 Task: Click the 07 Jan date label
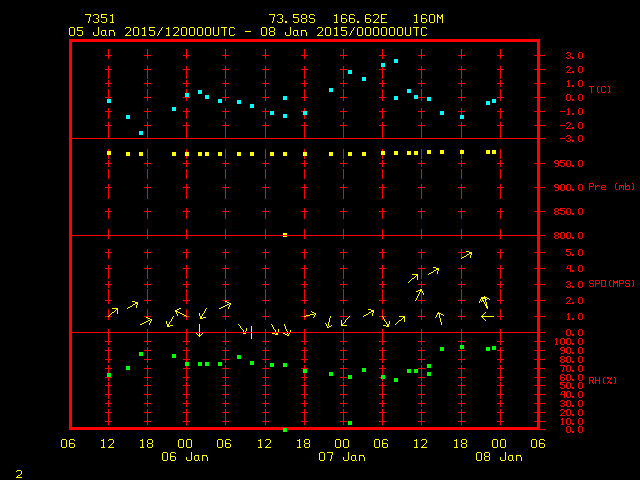(342, 457)
